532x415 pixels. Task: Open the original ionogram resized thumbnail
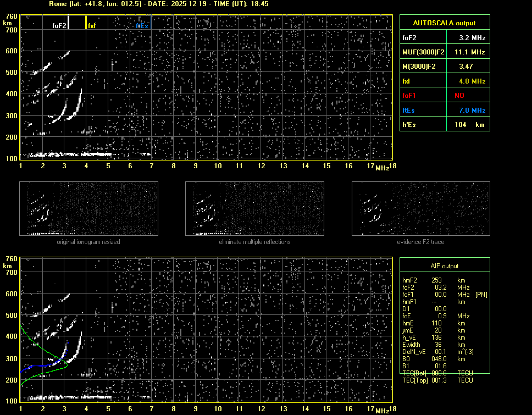click(88, 208)
